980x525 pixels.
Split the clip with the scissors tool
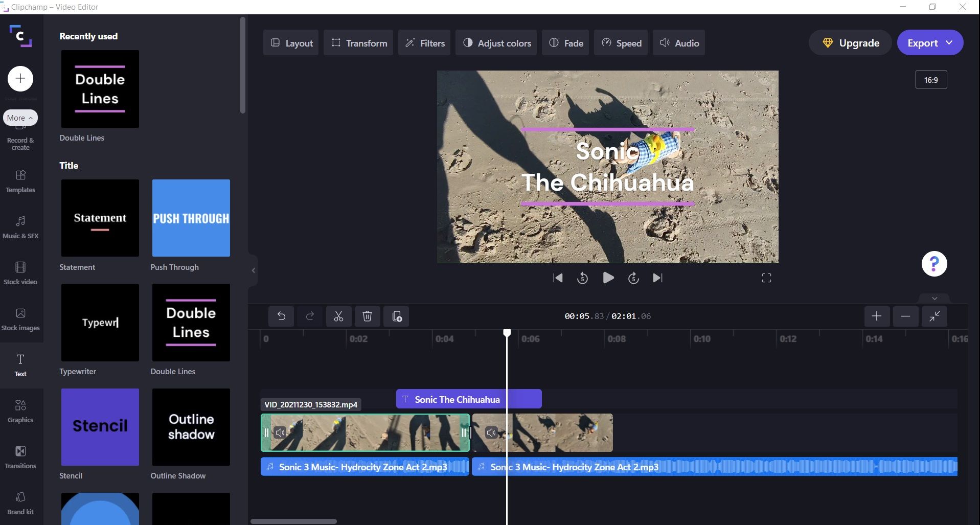coord(338,316)
